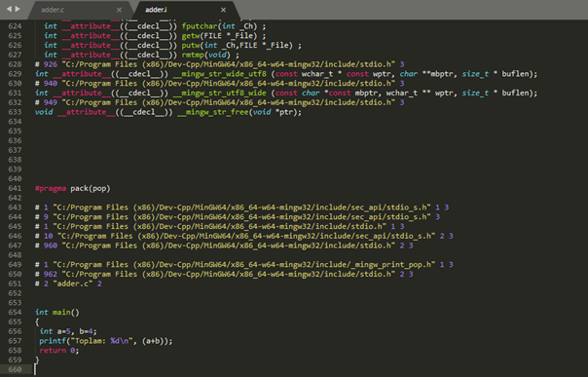588x377 pixels.
Task: Go to next tab with right arrow
Action: pyautogui.click(x=18, y=9)
